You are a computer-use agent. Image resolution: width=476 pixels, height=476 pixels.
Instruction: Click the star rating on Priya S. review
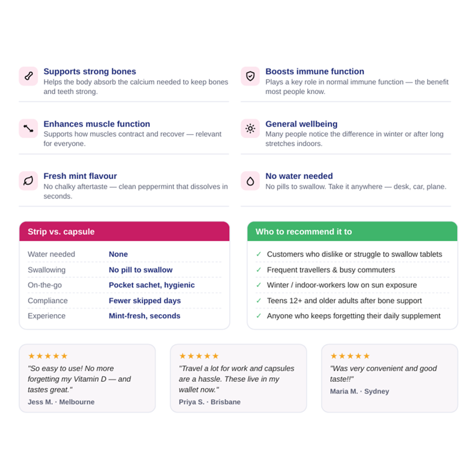[x=199, y=356]
